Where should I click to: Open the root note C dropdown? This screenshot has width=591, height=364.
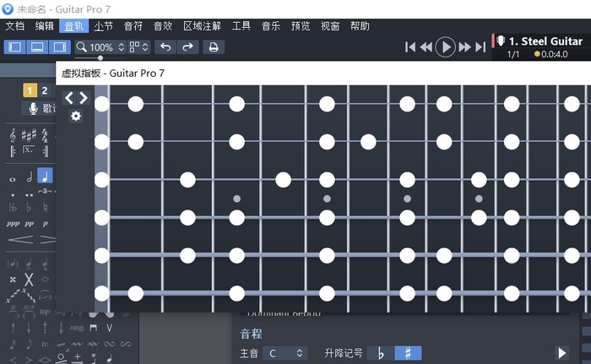[284, 353]
